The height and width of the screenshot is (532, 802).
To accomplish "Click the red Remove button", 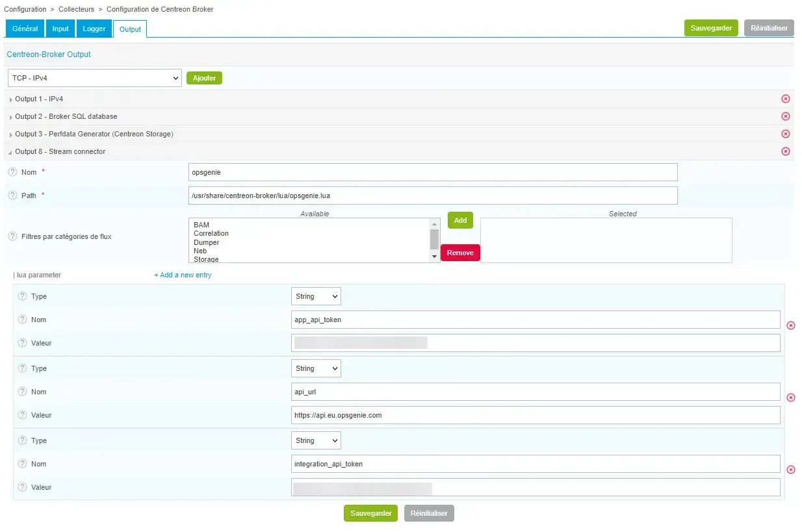I will tap(460, 253).
